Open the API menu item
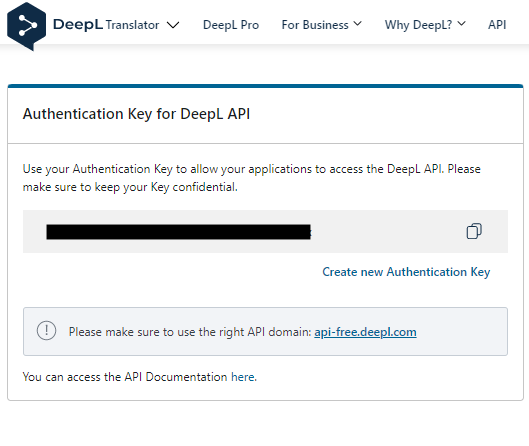The width and height of the screenshot is (529, 446). [x=497, y=25]
